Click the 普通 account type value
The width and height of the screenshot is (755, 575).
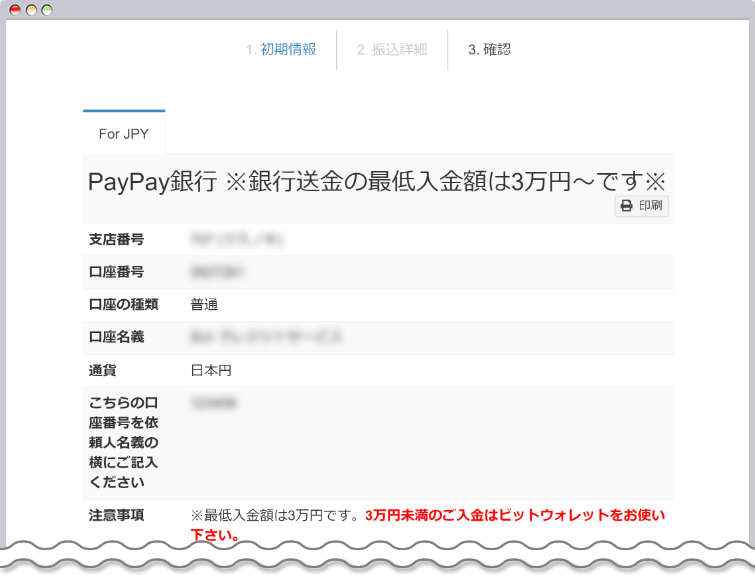204,304
